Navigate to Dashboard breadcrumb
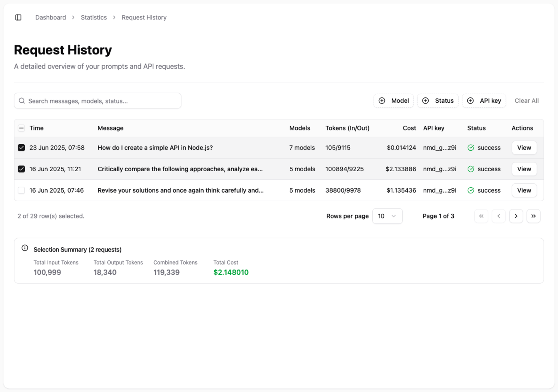 coord(51,18)
